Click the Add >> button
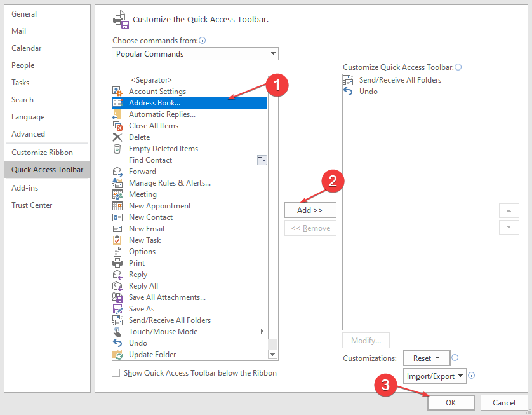 click(x=310, y=210)
